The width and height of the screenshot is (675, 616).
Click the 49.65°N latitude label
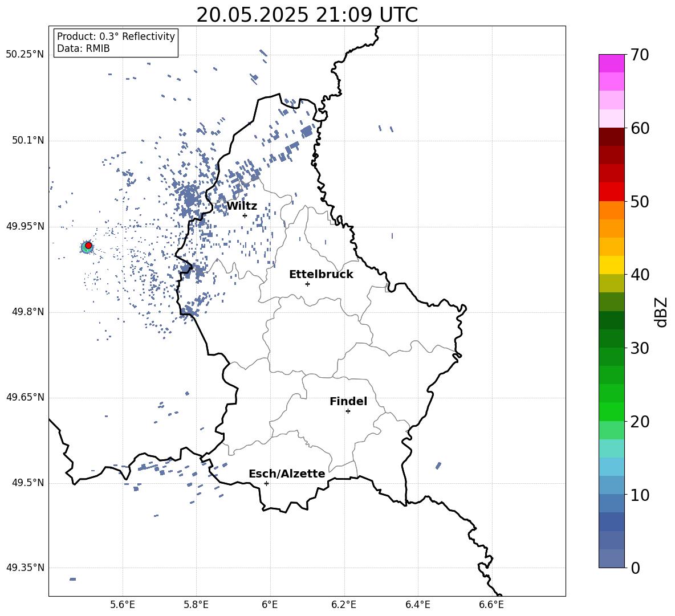pos(25,397)
